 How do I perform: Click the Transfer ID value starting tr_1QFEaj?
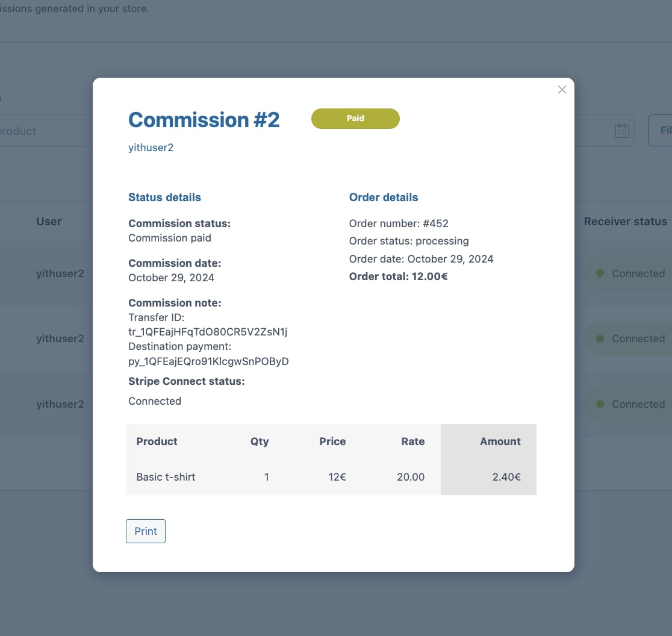(x=208, y=332)
